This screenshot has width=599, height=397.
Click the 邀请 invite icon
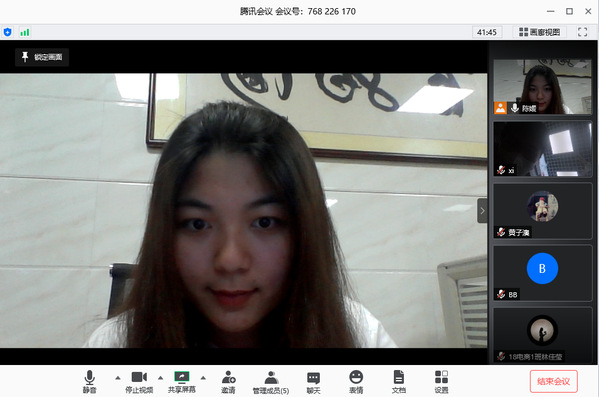(228, 382)
